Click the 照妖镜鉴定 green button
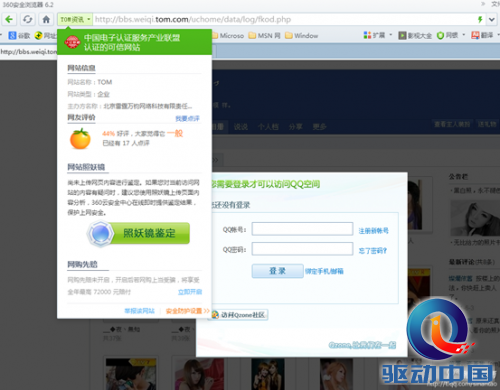This screenshot has height=390, width=500. click(138, 233)
